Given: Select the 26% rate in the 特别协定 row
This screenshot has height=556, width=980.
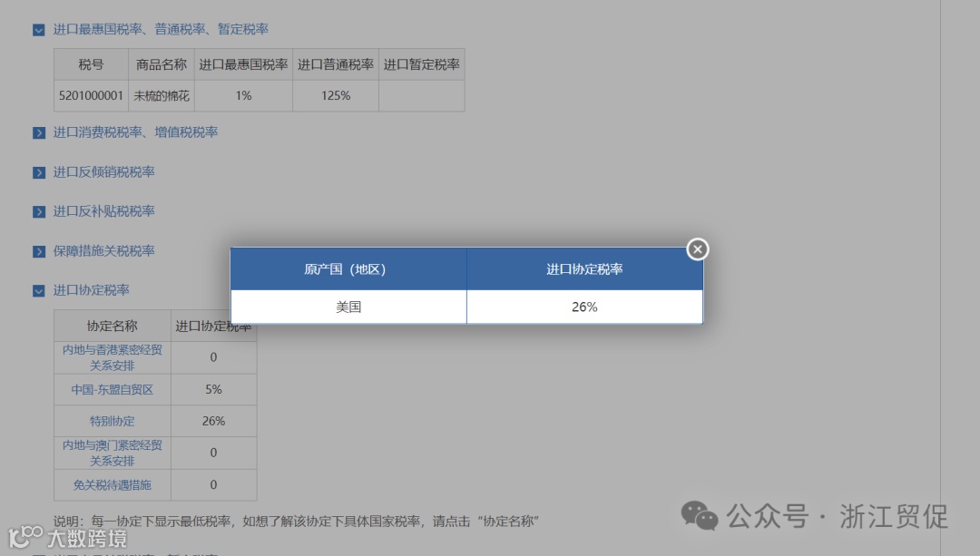Looking at the screenshot, I should [x=214, y=421].
